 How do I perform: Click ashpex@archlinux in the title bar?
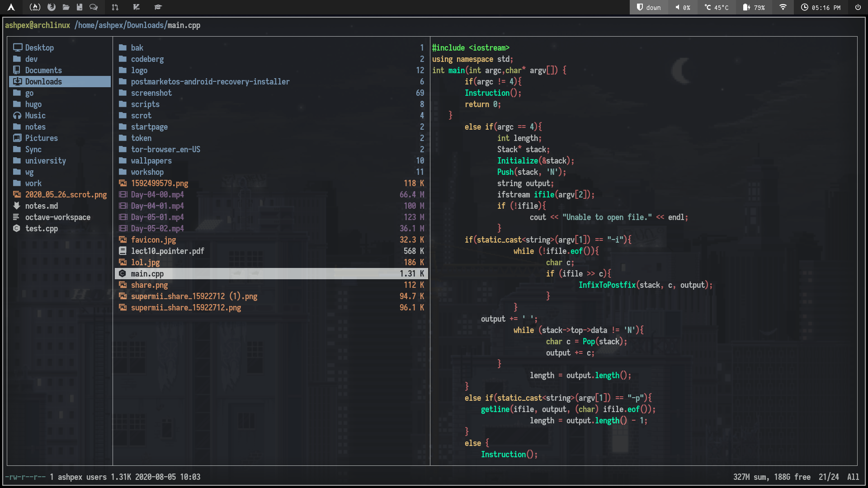click(38, 25)
